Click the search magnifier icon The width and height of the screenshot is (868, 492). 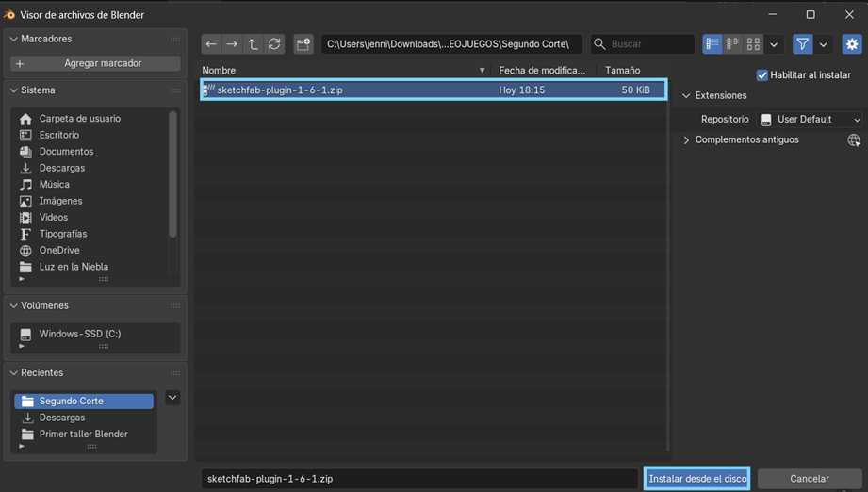coord(599,44)
